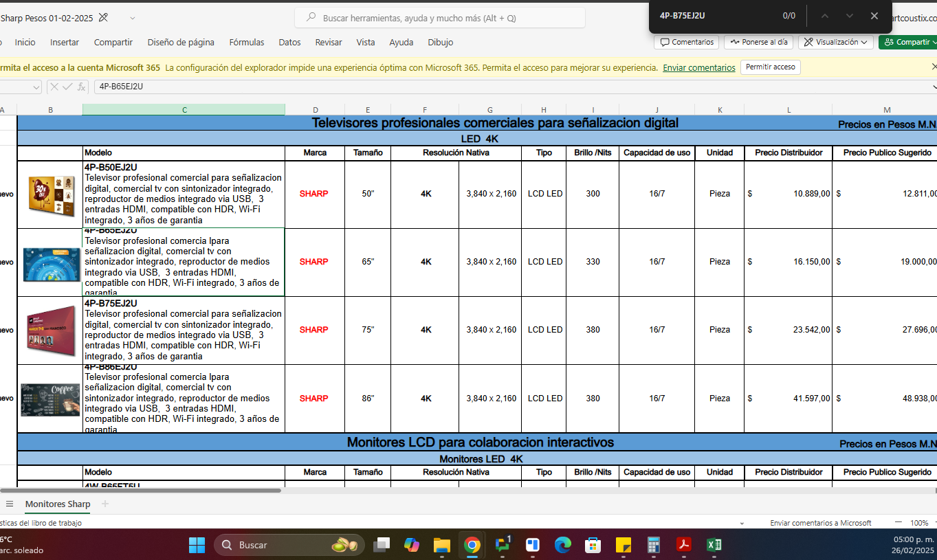Expand the formula bar chevron

(934, 87)
